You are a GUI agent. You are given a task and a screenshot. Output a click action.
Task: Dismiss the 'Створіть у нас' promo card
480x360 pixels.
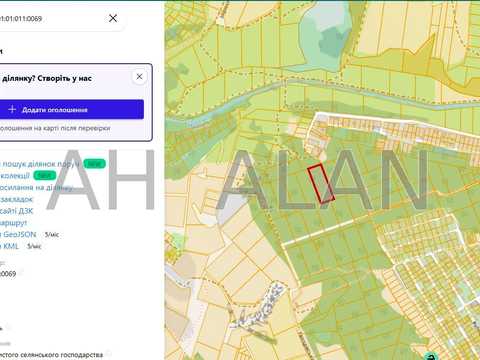(x=139, y=77)
